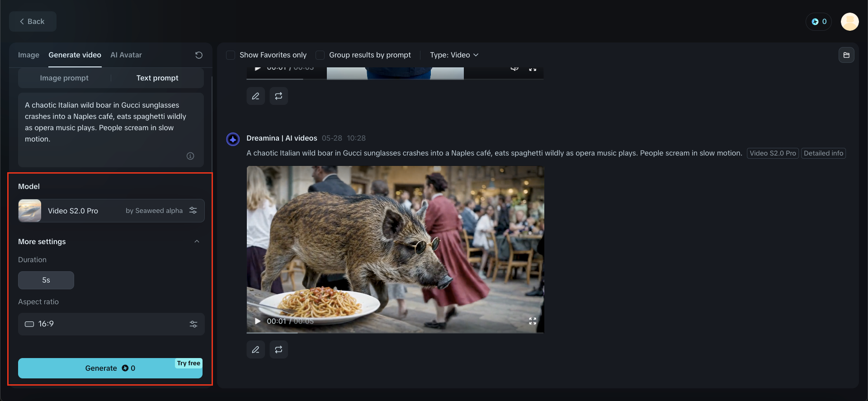Open Detailed info for the boar video
The height and width of the screenshot is (401, 868).
click(x=823, y=153)
